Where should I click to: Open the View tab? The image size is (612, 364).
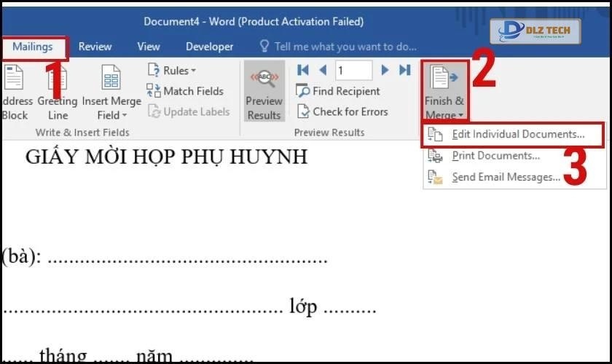tap(148, 47)
